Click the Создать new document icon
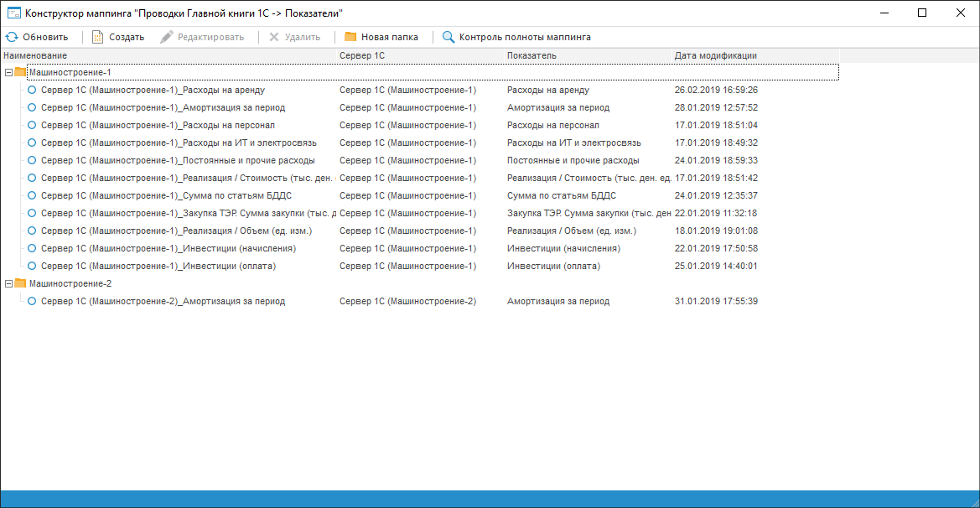Viewport: 980px width, 508px height. coord(97,37)
